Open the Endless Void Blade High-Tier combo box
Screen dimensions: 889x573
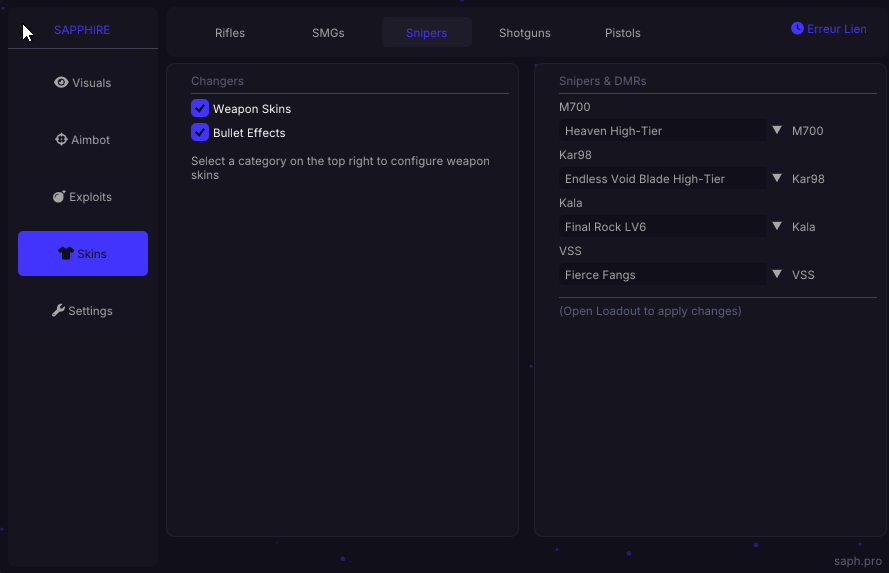pyautogui.click(x=662, y=179)
